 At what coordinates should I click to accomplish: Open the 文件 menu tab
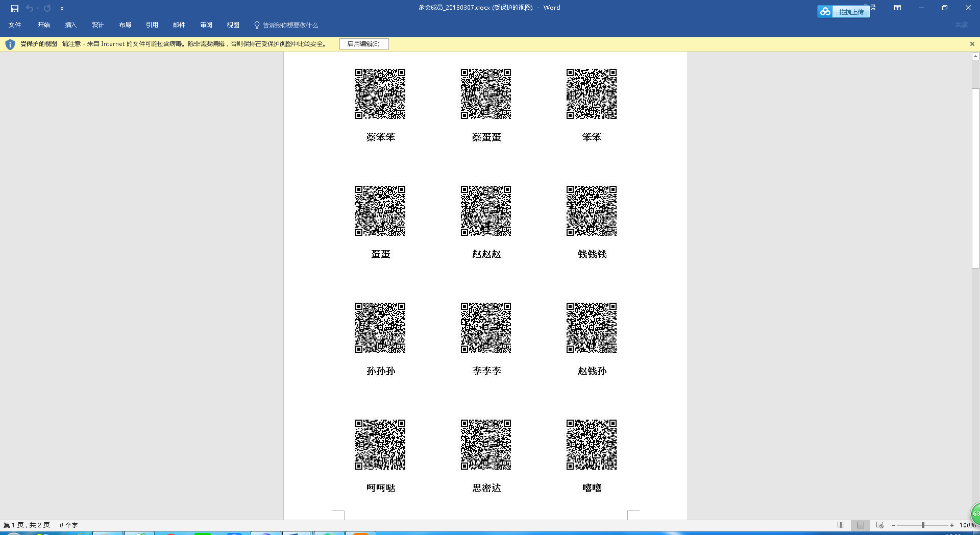pyautogui.click(x=15, y=25)
